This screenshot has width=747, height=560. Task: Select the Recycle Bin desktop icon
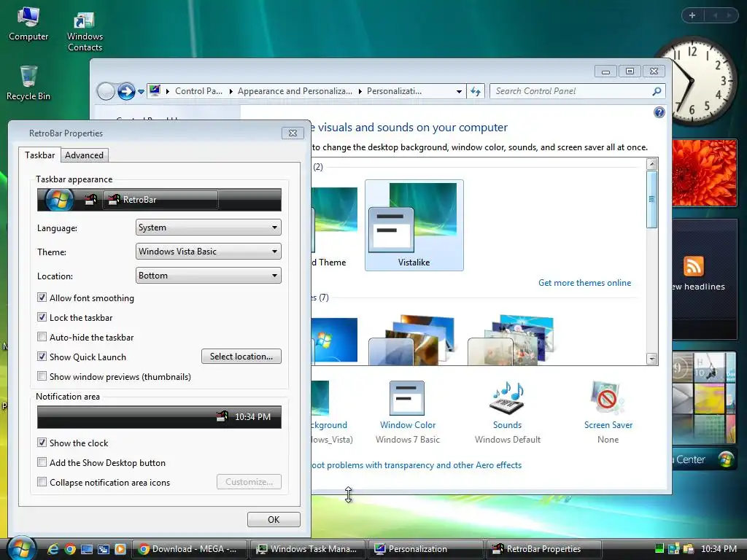coord(28,83)
